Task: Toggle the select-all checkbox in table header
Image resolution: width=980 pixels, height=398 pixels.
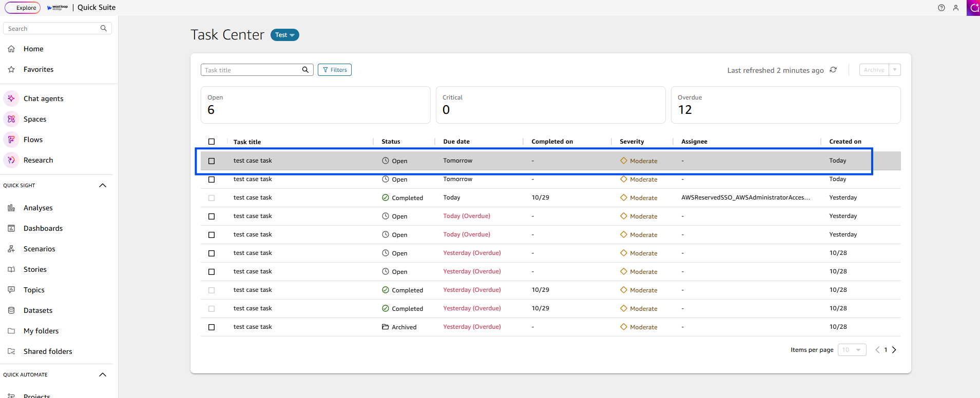Action: pos(212,142)
